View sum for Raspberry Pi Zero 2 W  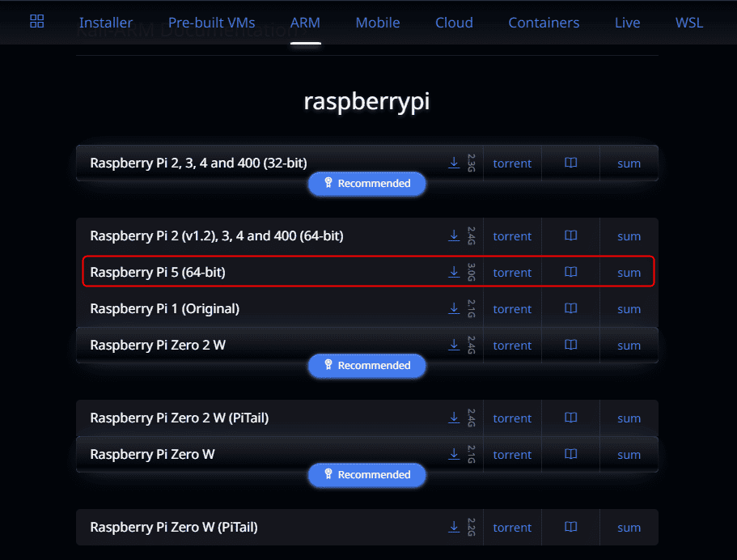629,346
